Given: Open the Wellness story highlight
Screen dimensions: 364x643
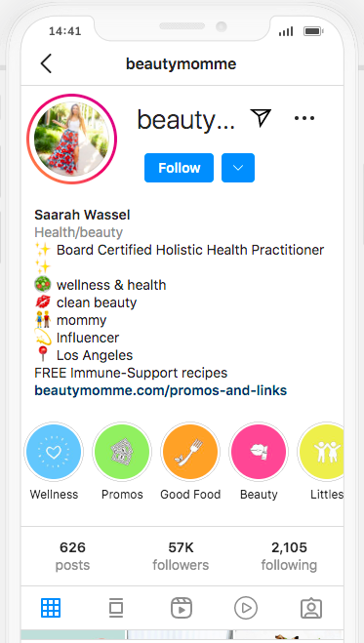Looking at the screenshot, I should 54,452.
